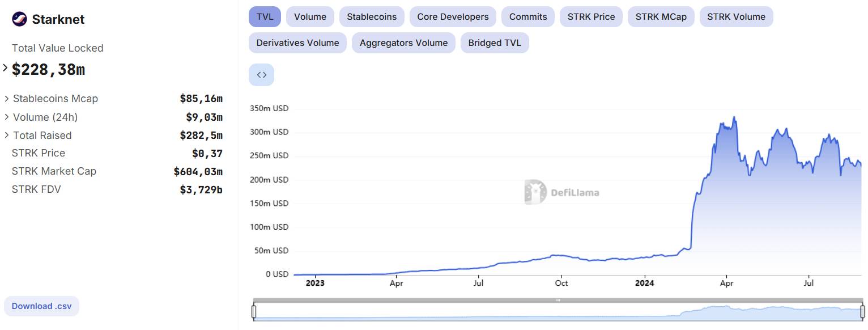Click the 0 USD axis label

click(x=278, y=274)
